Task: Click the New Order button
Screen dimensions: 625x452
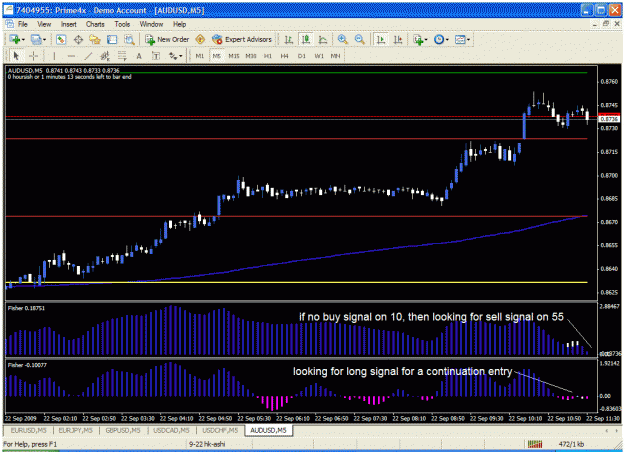Action: tap(167, 39)
